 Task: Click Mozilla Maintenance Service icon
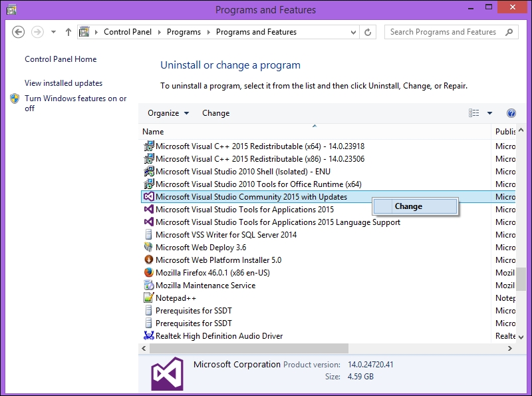[148, 285]
